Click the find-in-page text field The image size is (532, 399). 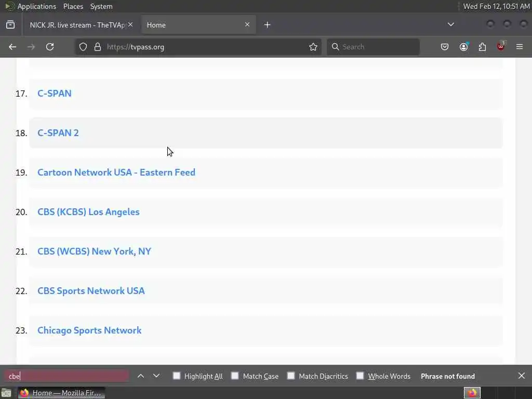[66, 376]
